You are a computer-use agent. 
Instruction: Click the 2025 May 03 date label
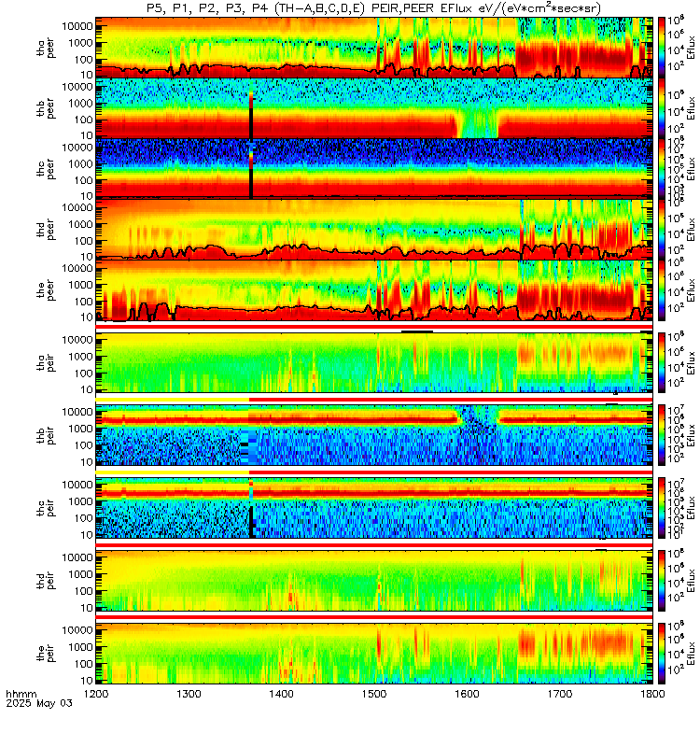[x=39, y=703]
